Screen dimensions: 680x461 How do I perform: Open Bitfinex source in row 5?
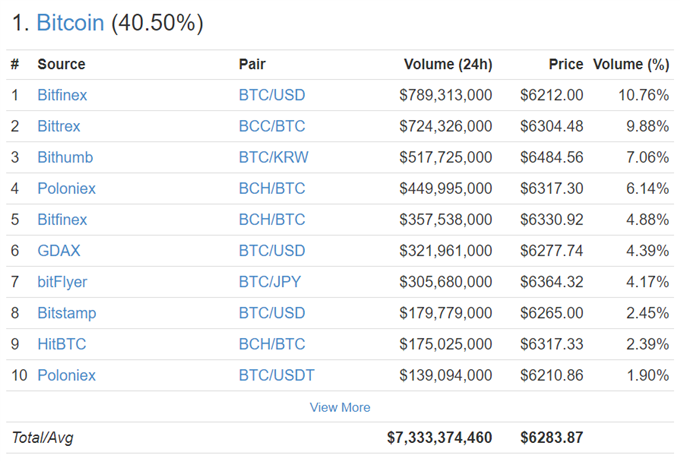click(x=62, y=220)
